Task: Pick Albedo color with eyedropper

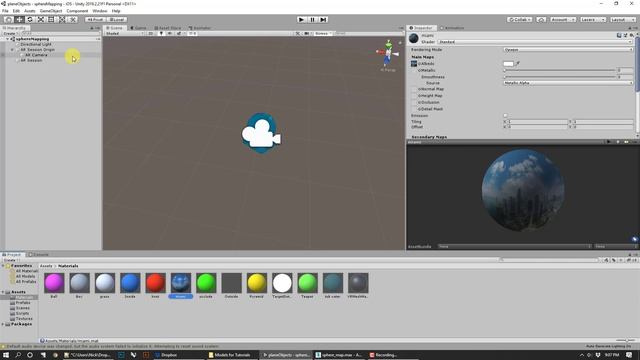Action: [x=518, y=63]
